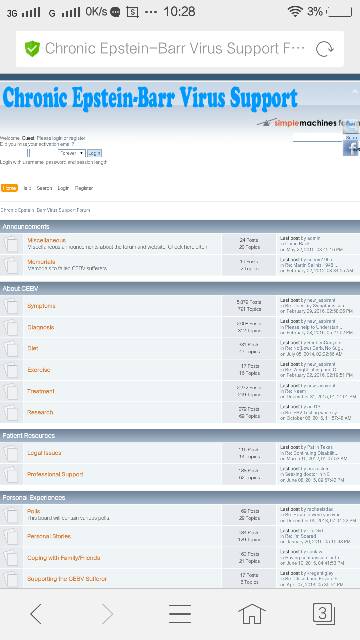
Task: Click the Facebook icon on the right edge
Action: [350, 147]
